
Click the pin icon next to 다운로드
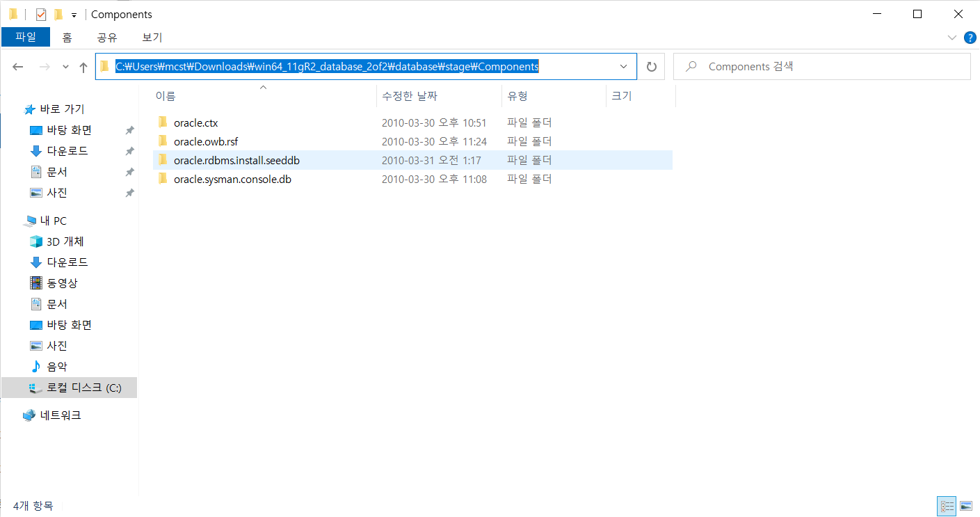(129, 151)
